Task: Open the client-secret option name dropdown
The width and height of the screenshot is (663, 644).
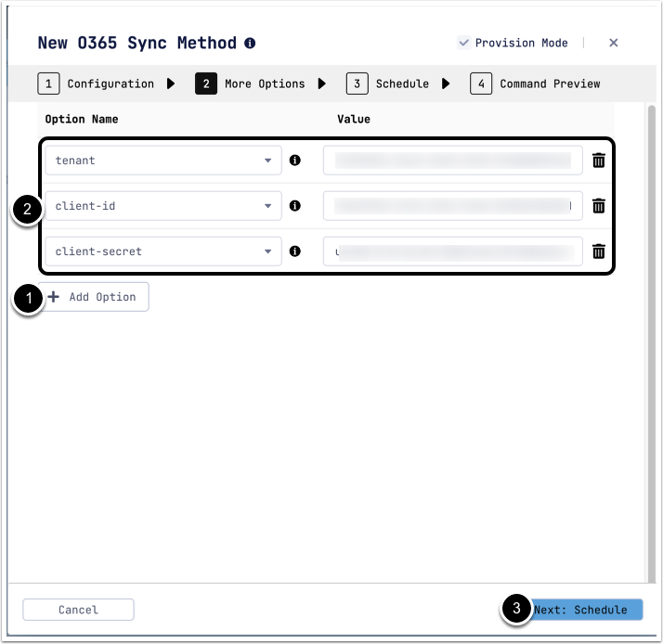Action: pyautogui.click(x=163, y=251)
